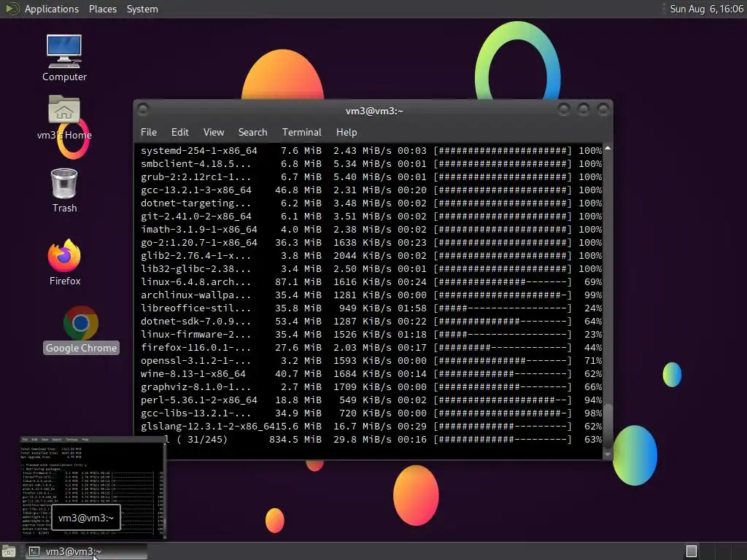Screen dimensions: 747x560
Task: Click the 46.8 MiB size on gcc row
Action: tap(298, 190)
